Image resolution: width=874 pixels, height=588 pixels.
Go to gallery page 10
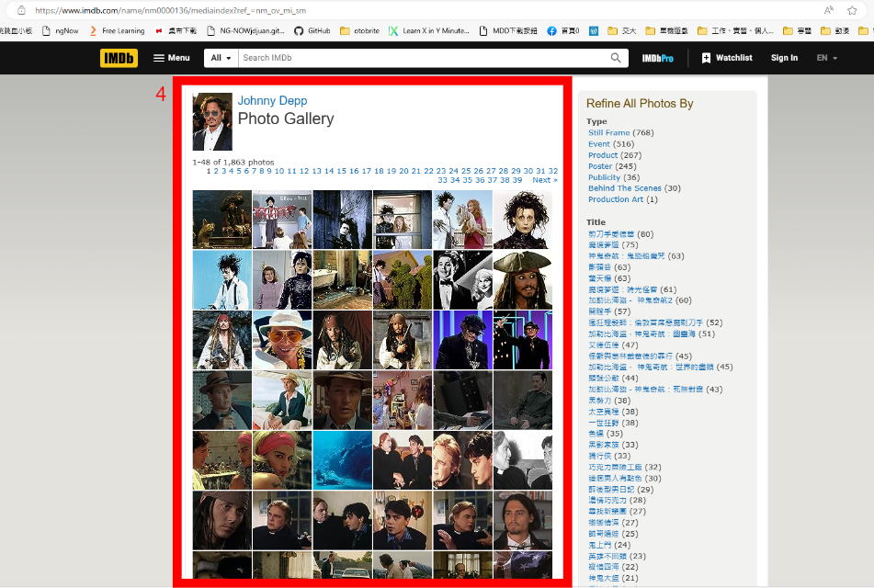tap(279, 171)
